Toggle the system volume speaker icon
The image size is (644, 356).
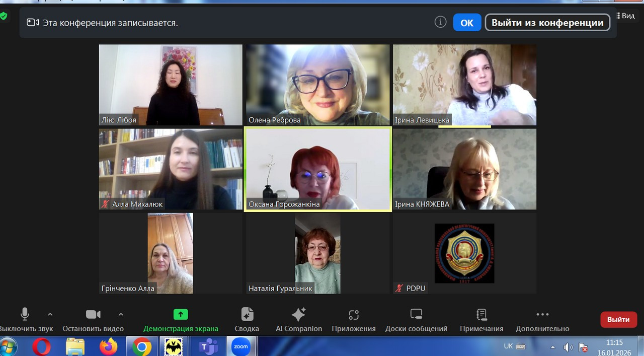568,347
